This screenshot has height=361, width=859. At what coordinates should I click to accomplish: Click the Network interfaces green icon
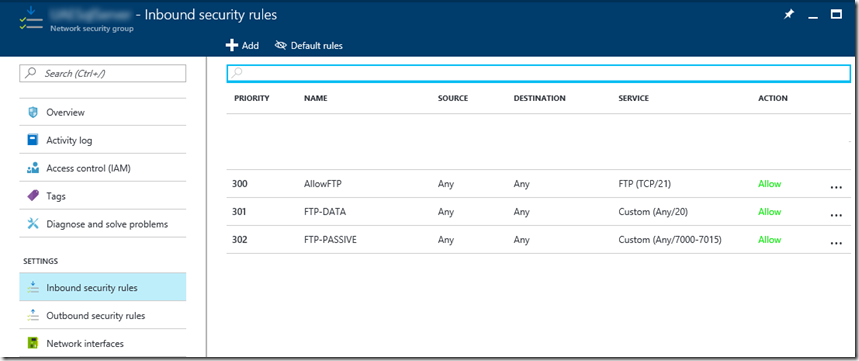click(x=32, y=343)
